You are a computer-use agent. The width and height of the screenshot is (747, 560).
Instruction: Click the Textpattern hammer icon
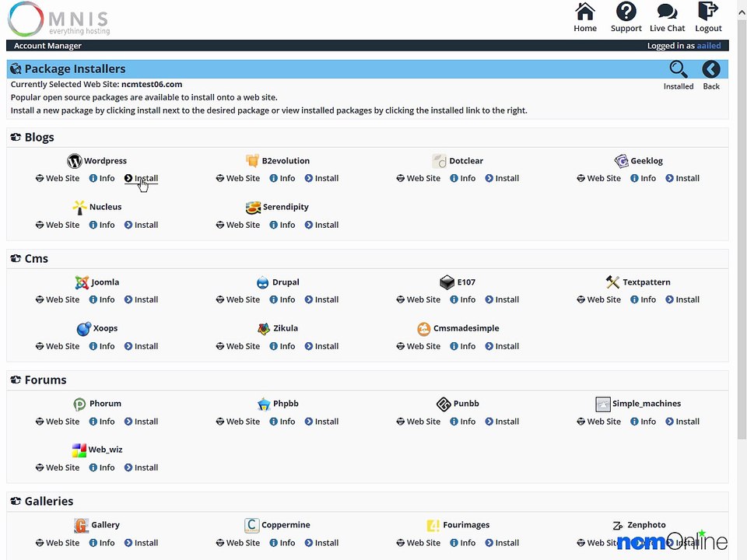click(x=612, y=282)
